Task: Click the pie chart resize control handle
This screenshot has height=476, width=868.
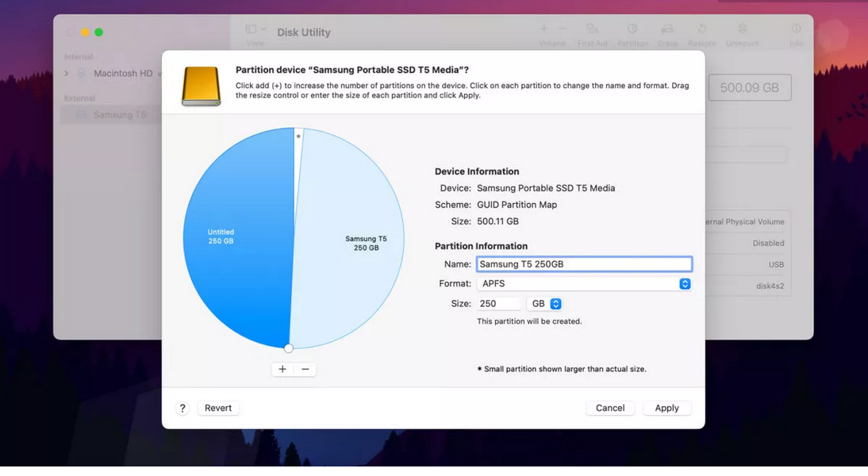Action: pos(289,348)
